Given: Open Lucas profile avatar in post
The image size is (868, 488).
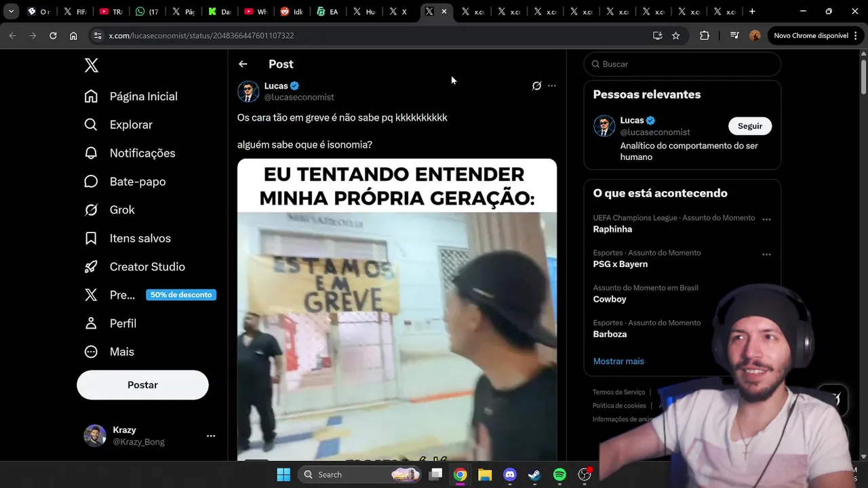Looking at the screenshot, I should pos(248,91).
